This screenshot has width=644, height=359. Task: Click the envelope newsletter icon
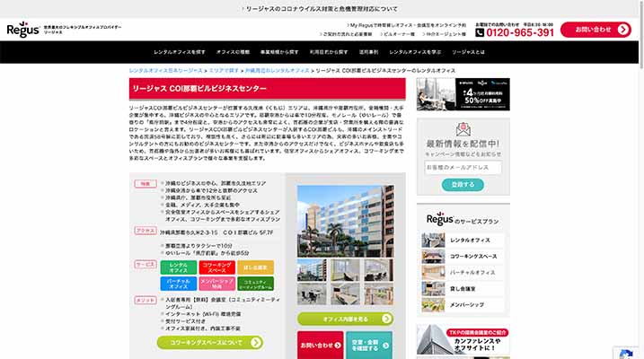point(463,129)
